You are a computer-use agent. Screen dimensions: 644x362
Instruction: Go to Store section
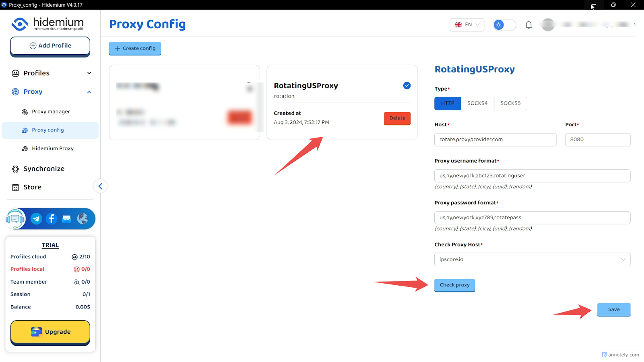pos(32,187)
